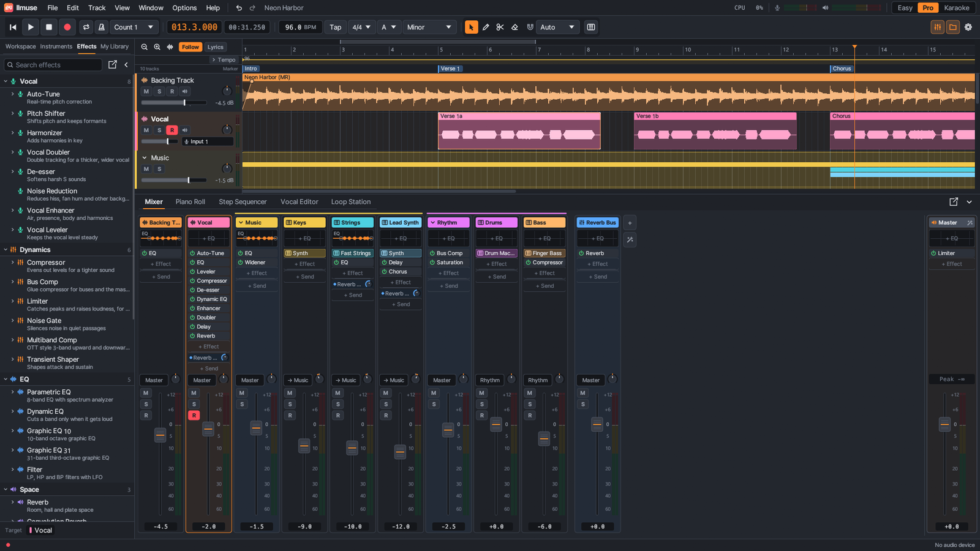Mute the Music track in track header
Viewport: 980px width, 551px height.
146,169
